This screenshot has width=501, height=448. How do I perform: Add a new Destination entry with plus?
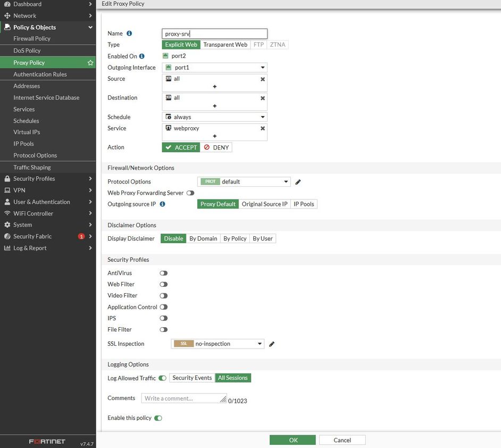pos(215,106)
